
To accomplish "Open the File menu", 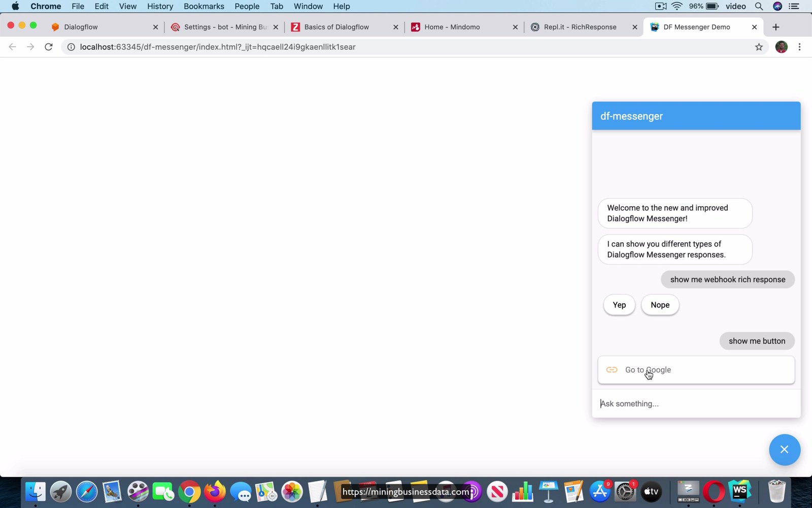I will [x=78, y=6].
